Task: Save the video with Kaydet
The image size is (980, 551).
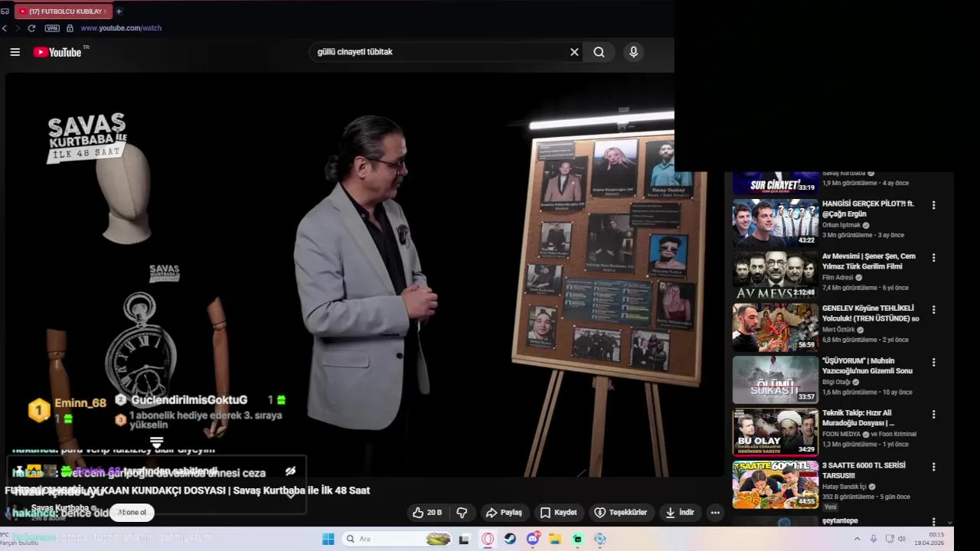Action: (558, 513)
